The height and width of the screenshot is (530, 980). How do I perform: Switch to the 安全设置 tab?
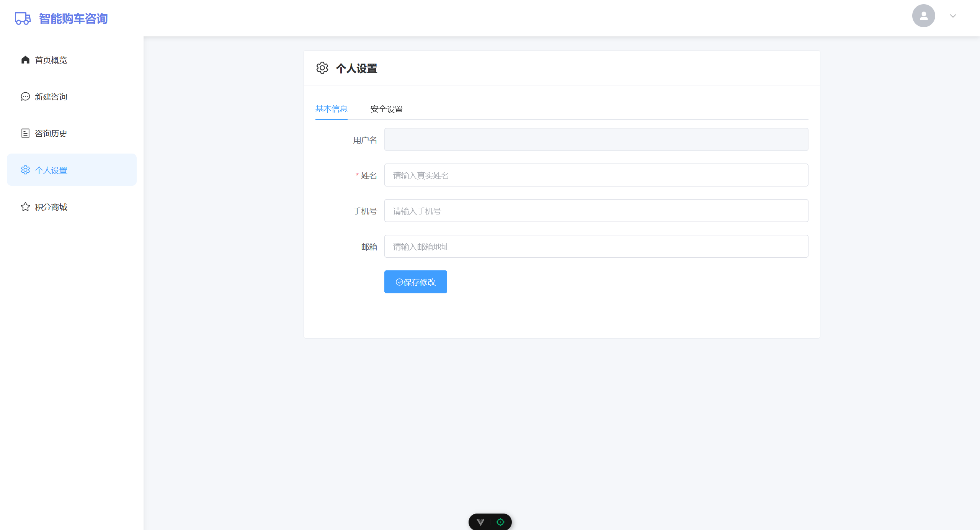386,109
